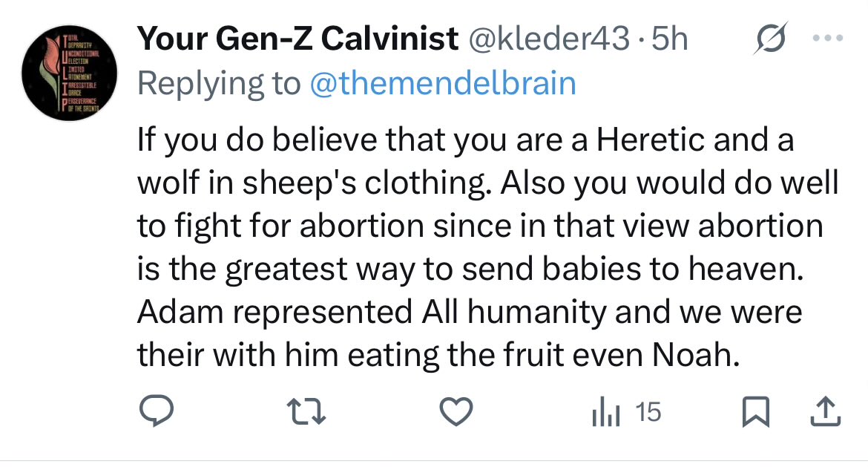868x467 pixels.
Task: Click the last line mentioning Noah
Action: 438,356
